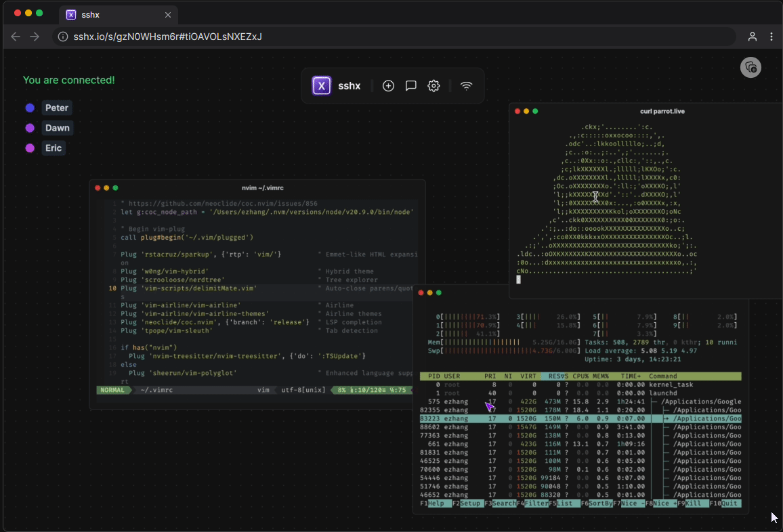Click the network wifi status icon

pyautogui.click(x=466, y=86)
